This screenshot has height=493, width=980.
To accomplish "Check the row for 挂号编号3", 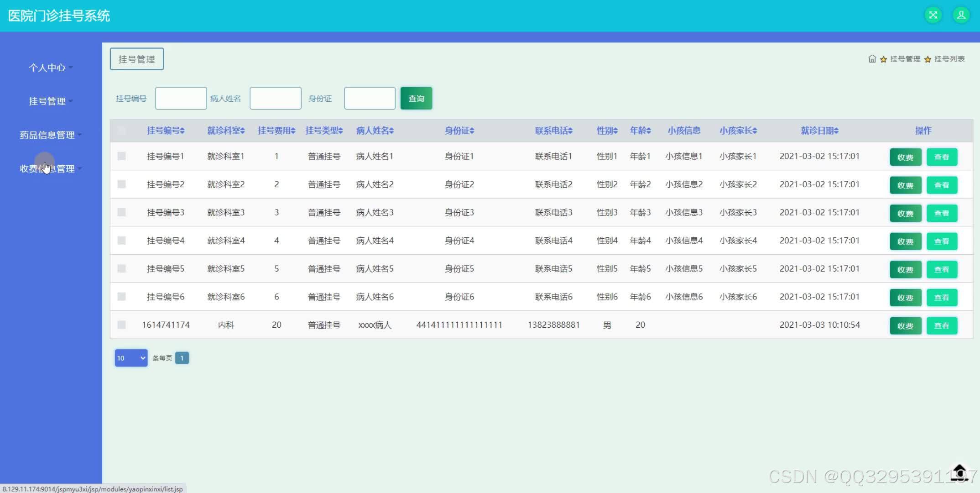I will pos(121,212).
